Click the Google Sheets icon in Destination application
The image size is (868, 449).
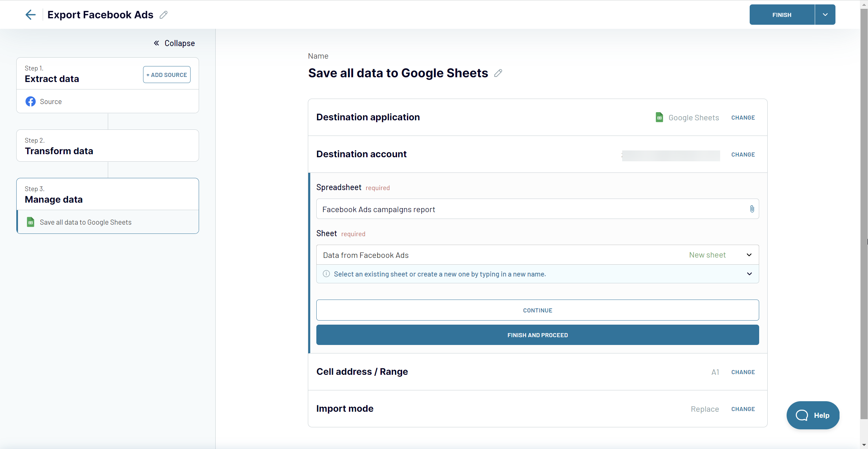coord(659,117)
